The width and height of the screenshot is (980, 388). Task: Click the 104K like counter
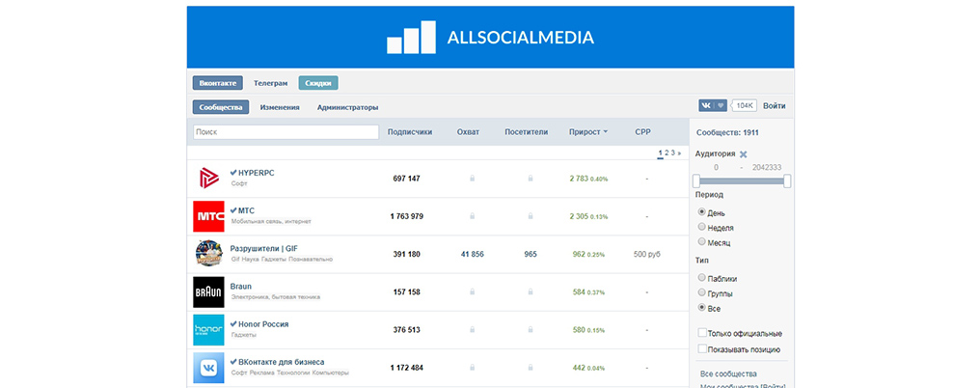coord(745,106)
